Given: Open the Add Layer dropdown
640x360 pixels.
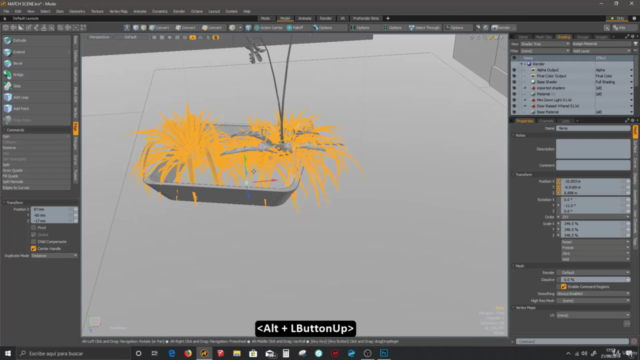Looking at the screenshot, I should click(x=602, y=51).
